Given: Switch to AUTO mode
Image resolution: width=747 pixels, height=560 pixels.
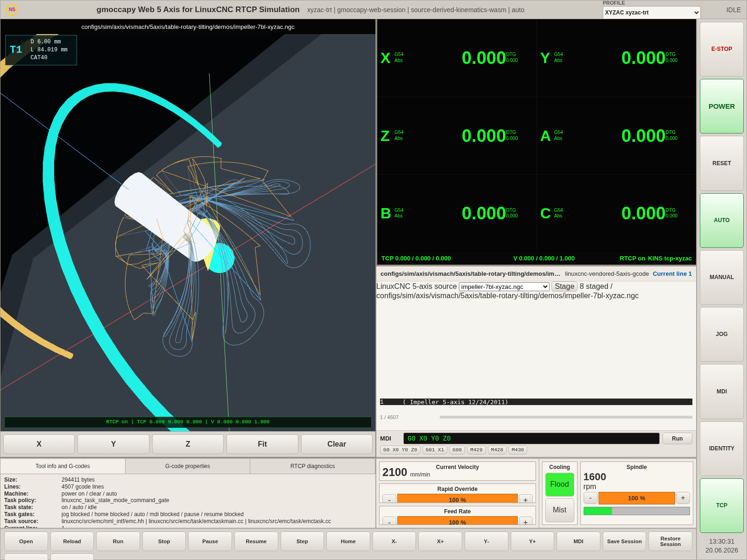Looking at the screenshot, I should 721,220.
